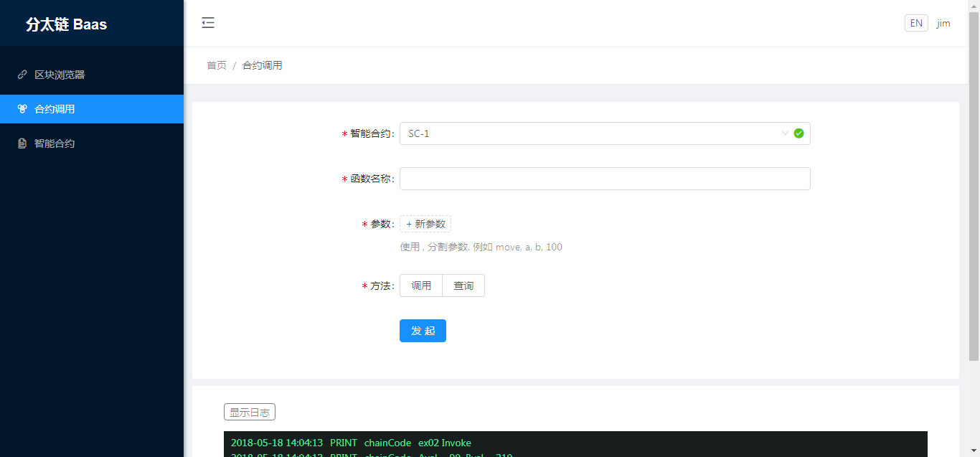Click the dropdown arrow in 智能合约 field

point(785,133)
